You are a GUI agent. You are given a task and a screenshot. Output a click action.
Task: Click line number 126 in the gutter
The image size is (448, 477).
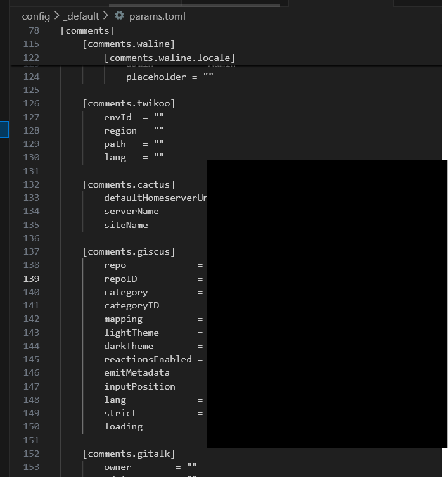tap(32, 103)
